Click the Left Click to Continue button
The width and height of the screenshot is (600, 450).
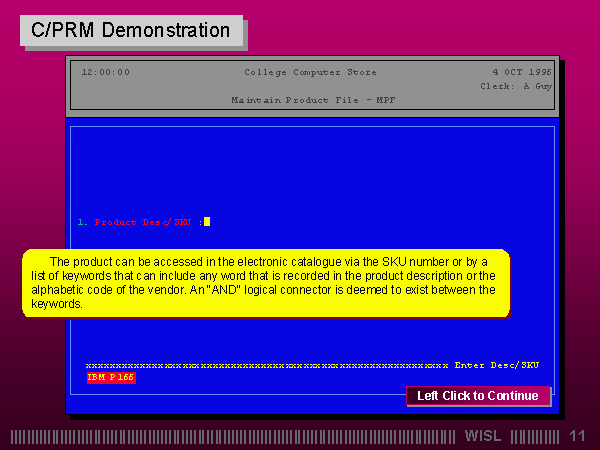pos(478,396)
